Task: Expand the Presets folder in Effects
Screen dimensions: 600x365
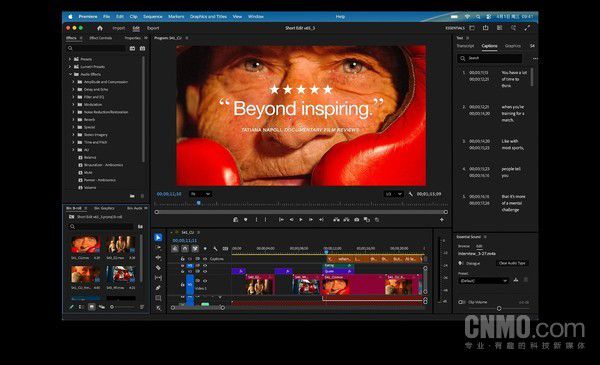Action: 70,59
